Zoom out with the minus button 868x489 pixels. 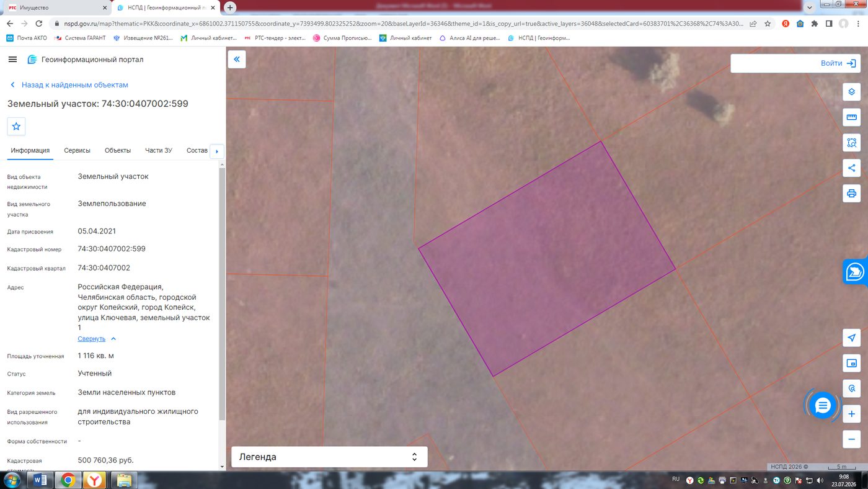[852, 439]
